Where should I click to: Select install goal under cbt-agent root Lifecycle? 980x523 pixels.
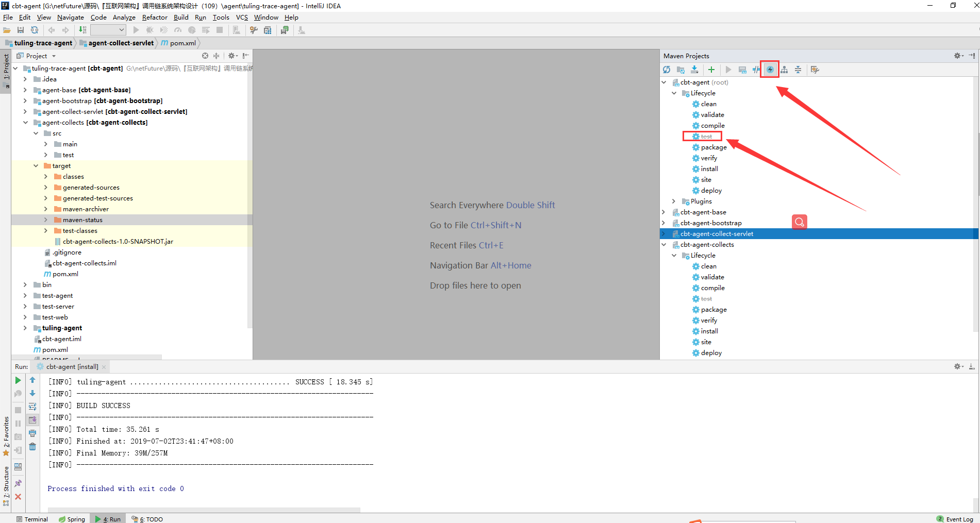(x=709, y=169)
